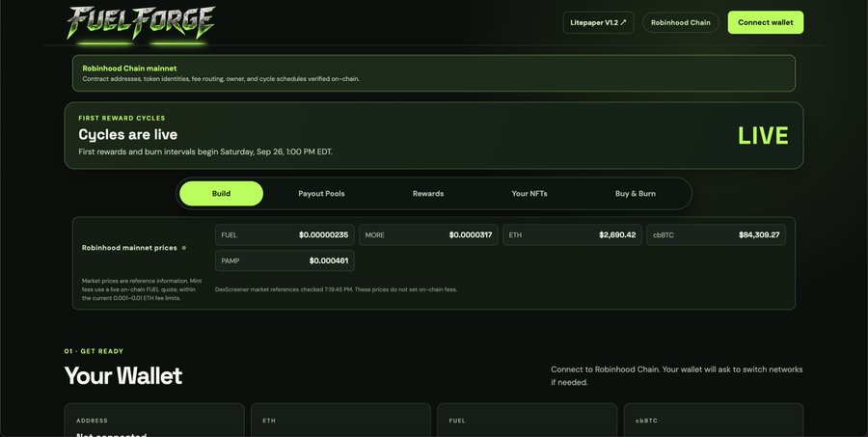The height and width of the screenshot is (437, 868).
Task: Click the ADDRESS wallet card
Action: 154,420
